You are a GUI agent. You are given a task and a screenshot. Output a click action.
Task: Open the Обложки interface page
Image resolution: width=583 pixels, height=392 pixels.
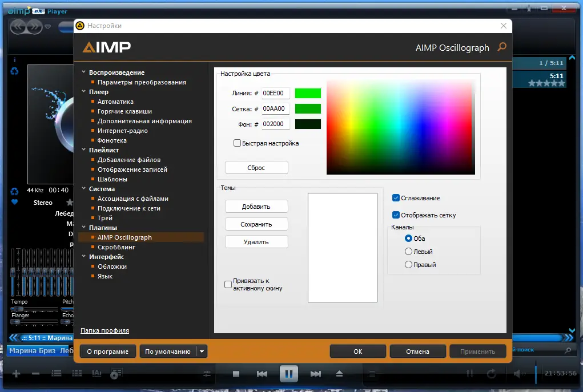pyautogui.click(x=112, y=266)
